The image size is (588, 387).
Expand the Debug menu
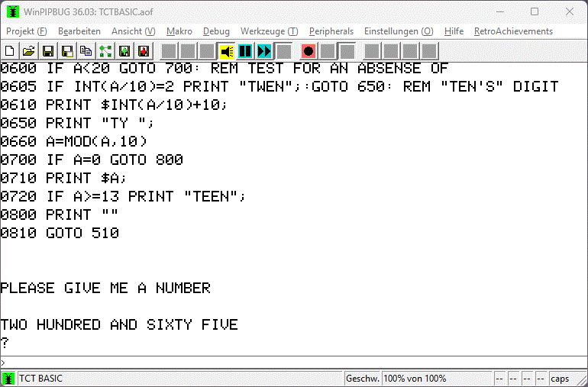[x=216, y=31]
